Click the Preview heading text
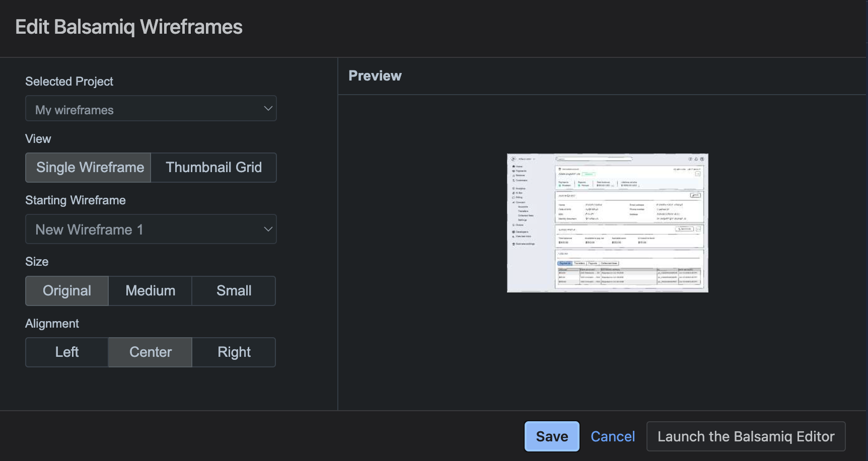This screenshot has height=461, width=868. (375, 76)
